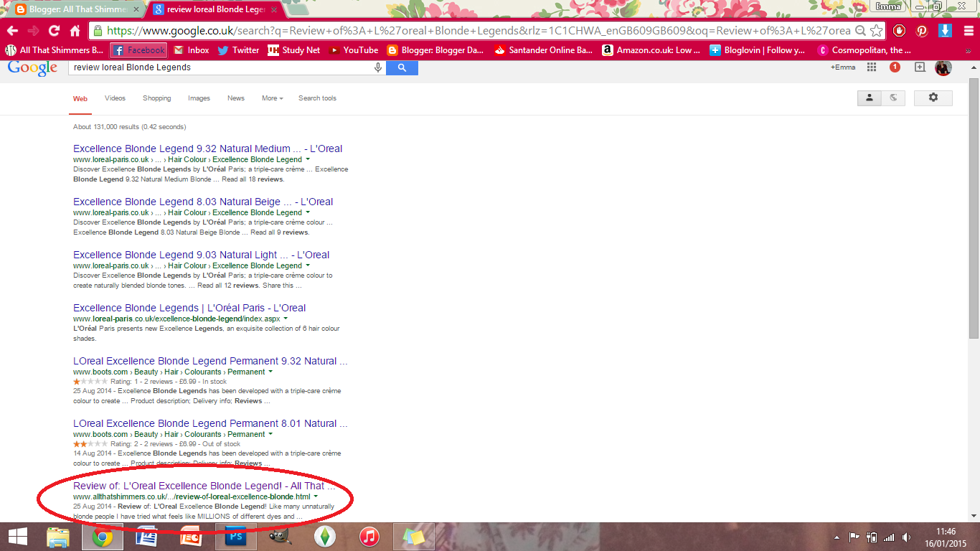Go to Chrome home page icon

click(x=75, y=31)
